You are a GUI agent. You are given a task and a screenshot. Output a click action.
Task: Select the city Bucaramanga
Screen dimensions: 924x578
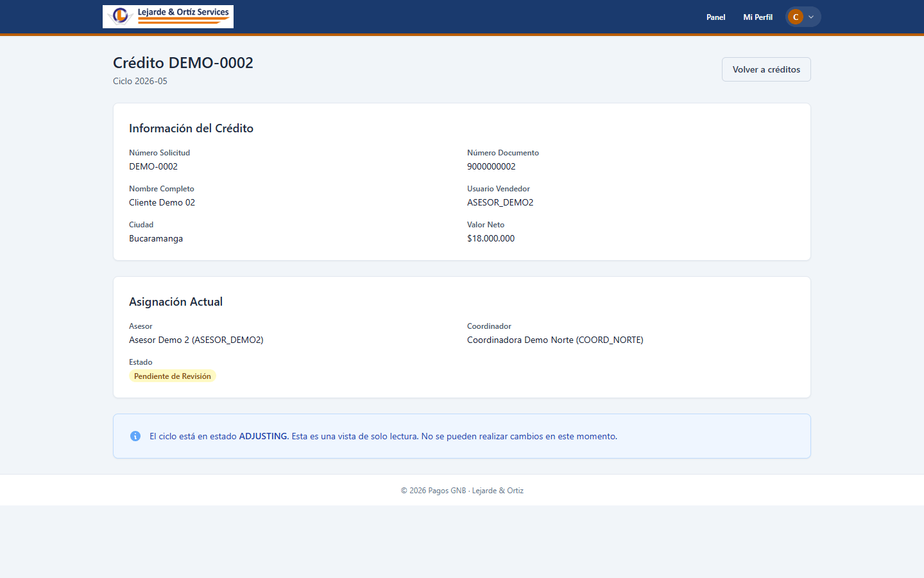click(156, 238)
